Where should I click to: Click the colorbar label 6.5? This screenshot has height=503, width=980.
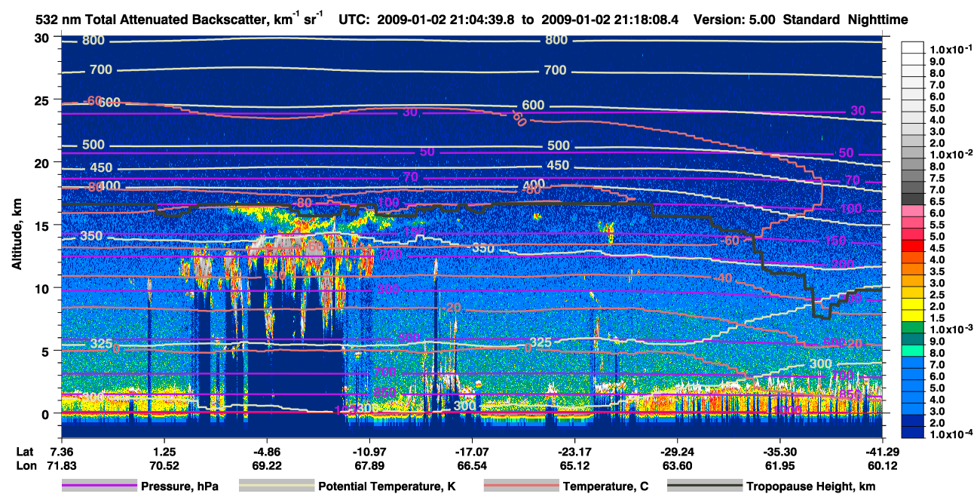pyautogui.click(x=936, y=201)
